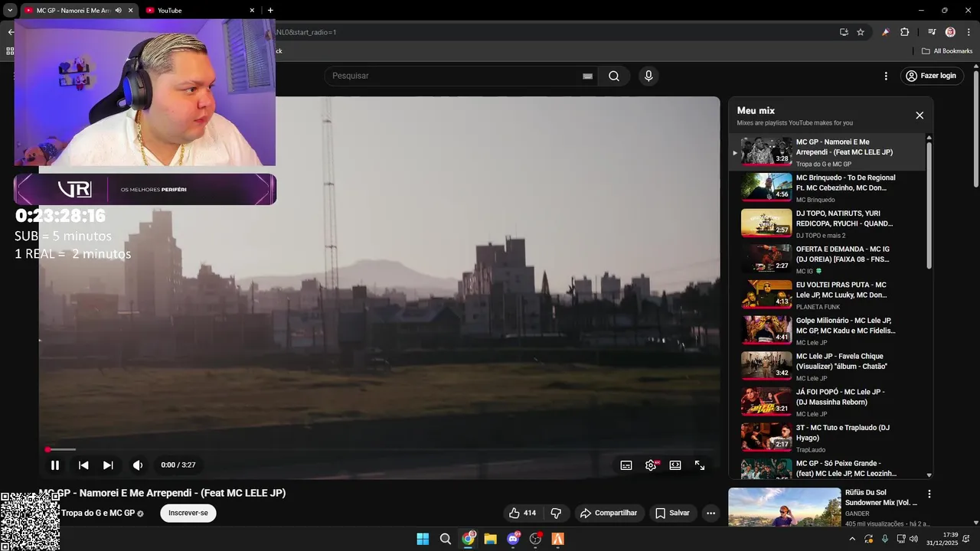Image resolution: width=980 pixels, height=551 pixels.
Task: Focus the Pesquisar search field
Action: [452, 76]
